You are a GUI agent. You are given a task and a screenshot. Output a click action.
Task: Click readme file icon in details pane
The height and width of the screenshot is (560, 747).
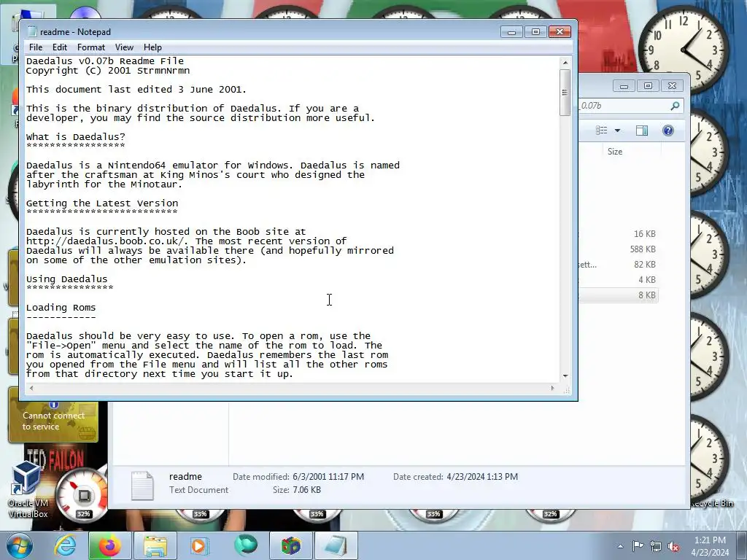(x=142, y=485)
